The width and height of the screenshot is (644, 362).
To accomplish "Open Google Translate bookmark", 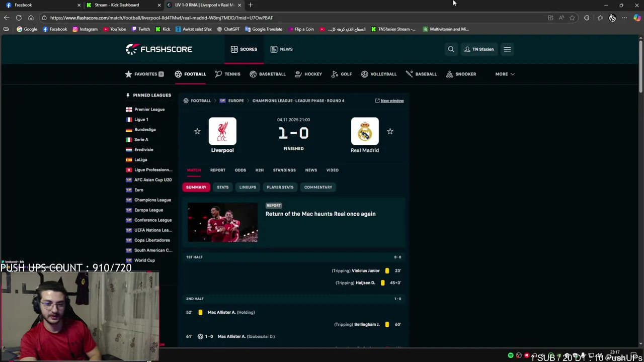I will 264,29.
